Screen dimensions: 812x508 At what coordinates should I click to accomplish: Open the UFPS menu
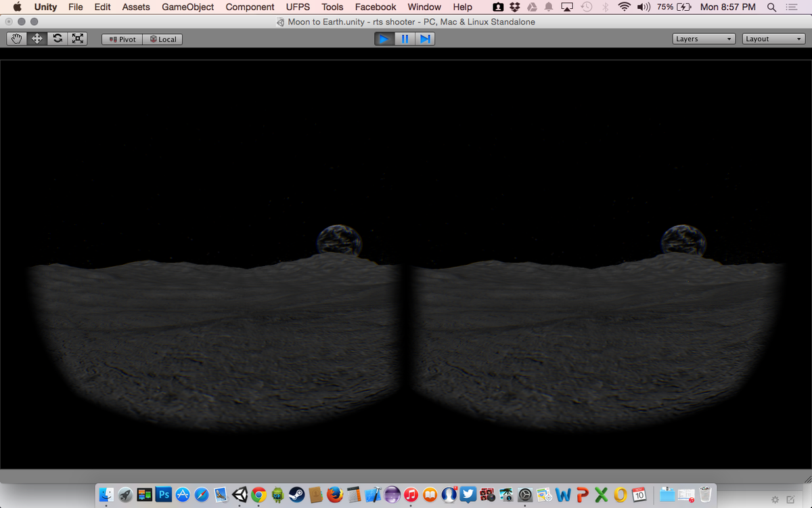point(298,7)
